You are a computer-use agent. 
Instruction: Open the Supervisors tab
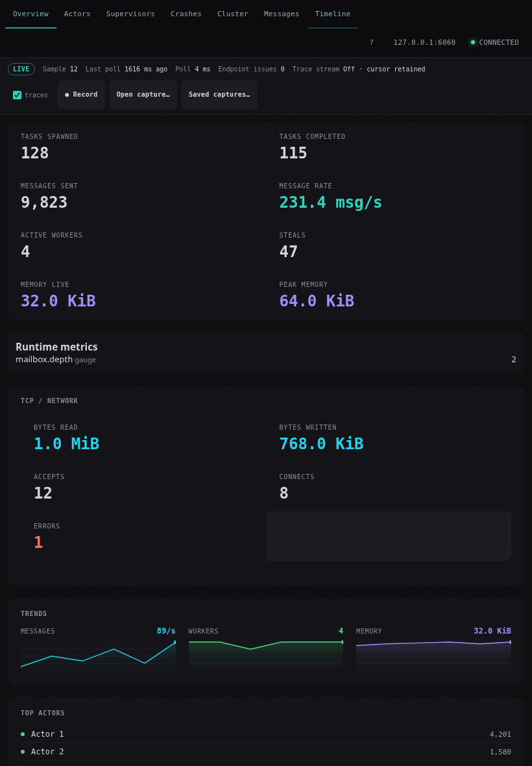(x=130, y=14)
